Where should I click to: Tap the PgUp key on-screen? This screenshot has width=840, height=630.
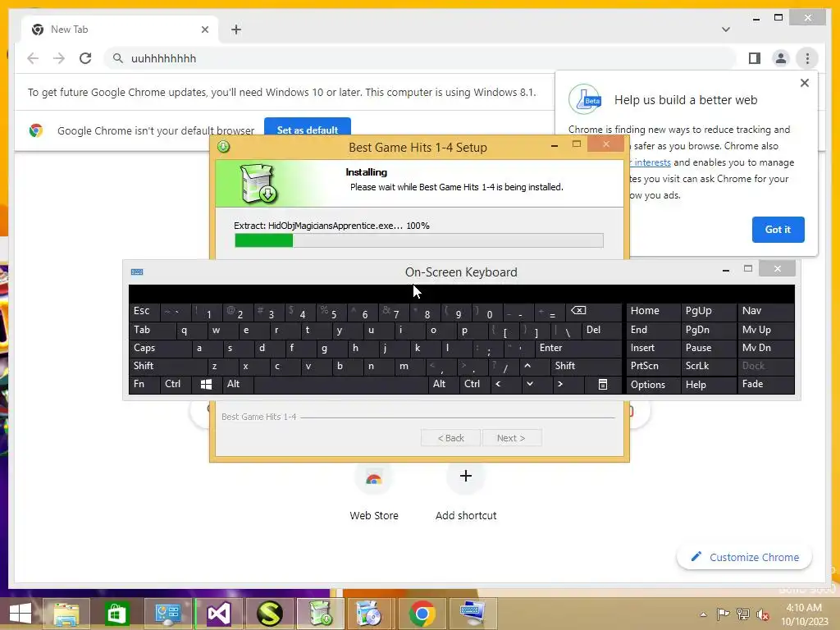coord(708,312)
